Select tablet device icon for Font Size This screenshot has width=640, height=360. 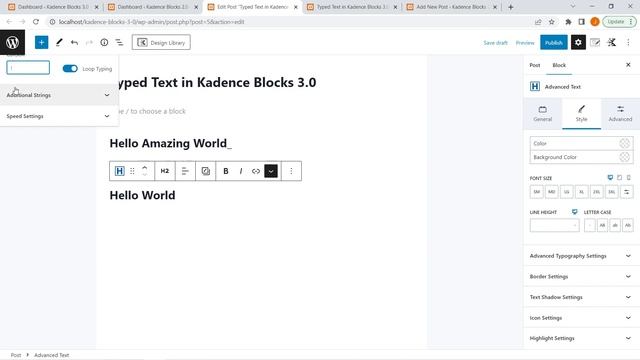620,178
